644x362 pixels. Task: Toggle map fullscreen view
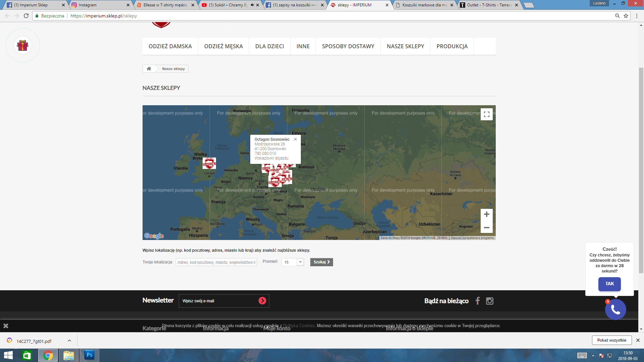click(x=486, y=114)
